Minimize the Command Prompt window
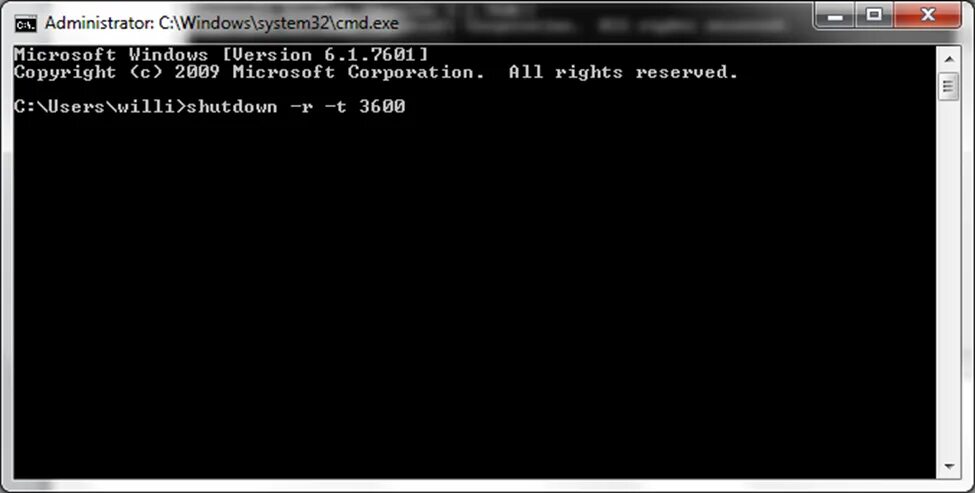 [x=835, y=15]
